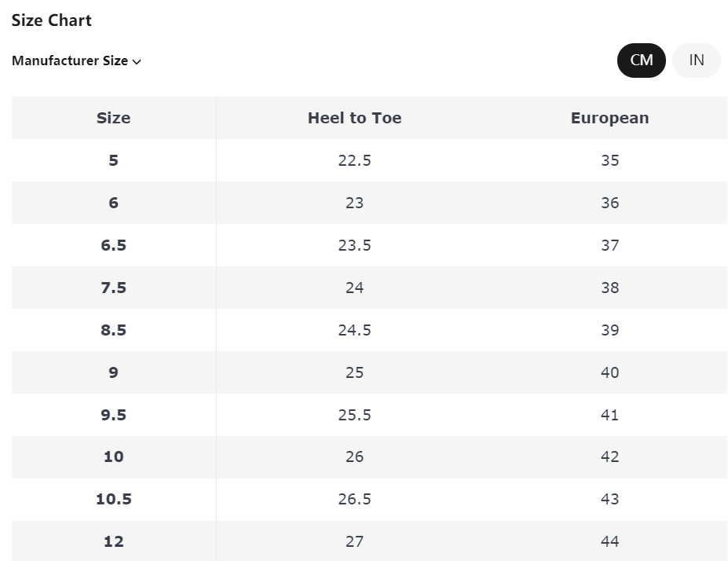Click the 24.5 heel to toe value

pyautogui.click(x=355, y=330)
